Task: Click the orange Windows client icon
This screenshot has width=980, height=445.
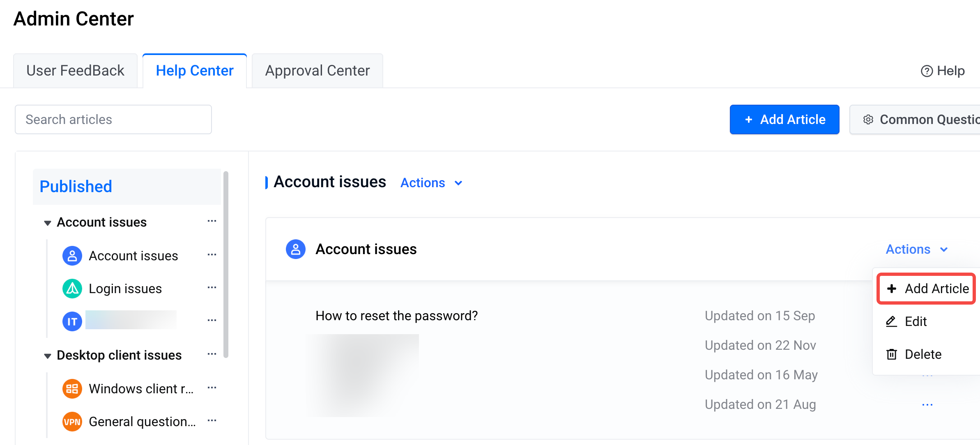Action: (72, 389)
